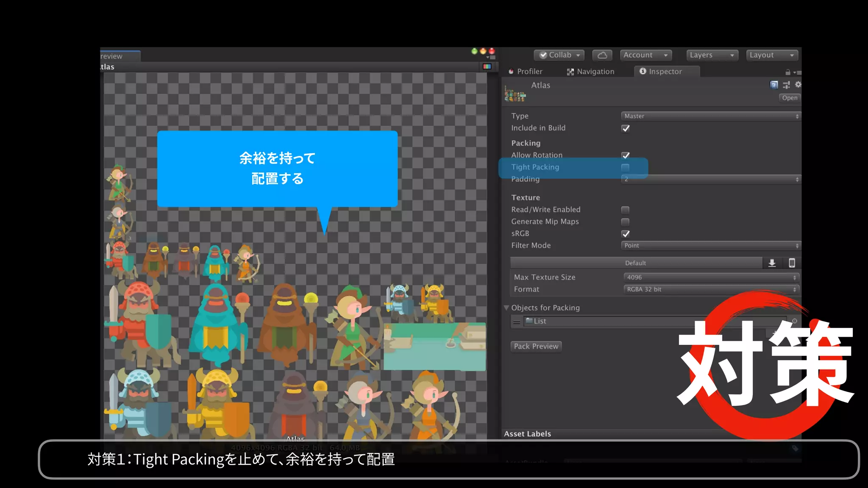Select the Standalone platform download icon

pos(772,263)
